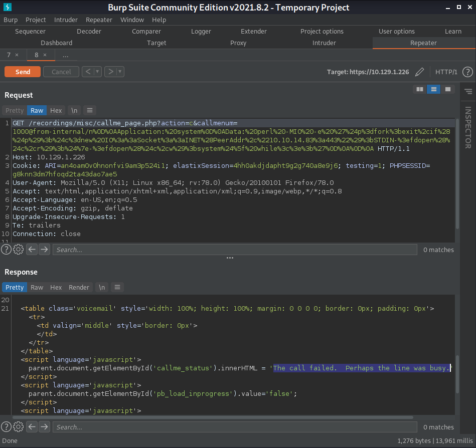Screen dimensions: 476x448
Task: Click the Request vertical scrollbar
Action: pyautogui.click(x=457, y=174)
